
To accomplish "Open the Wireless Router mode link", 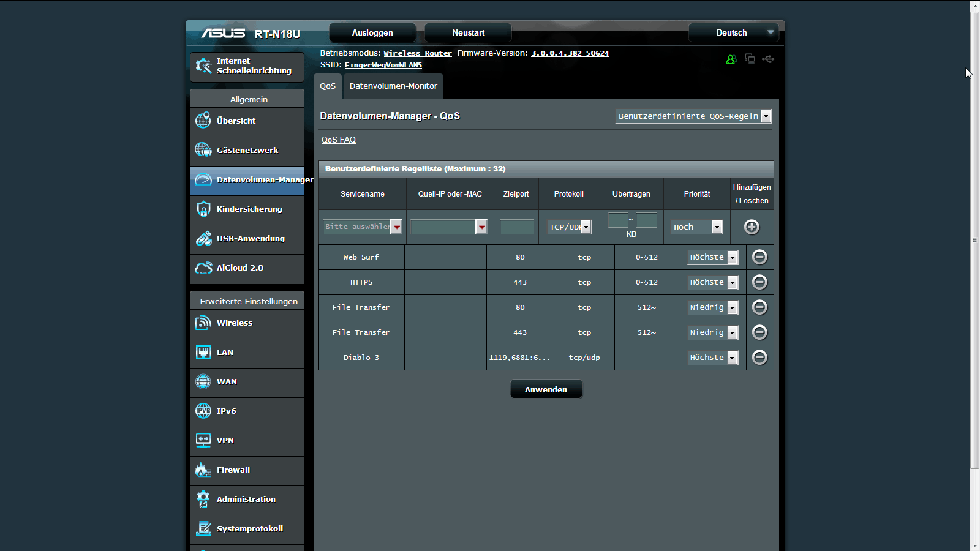I will coord(418,53).
